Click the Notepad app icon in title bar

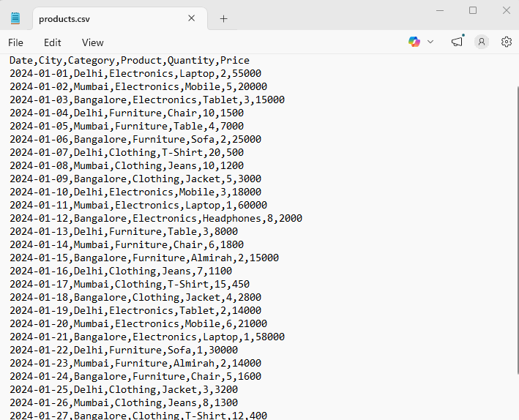tap(15, 18)
